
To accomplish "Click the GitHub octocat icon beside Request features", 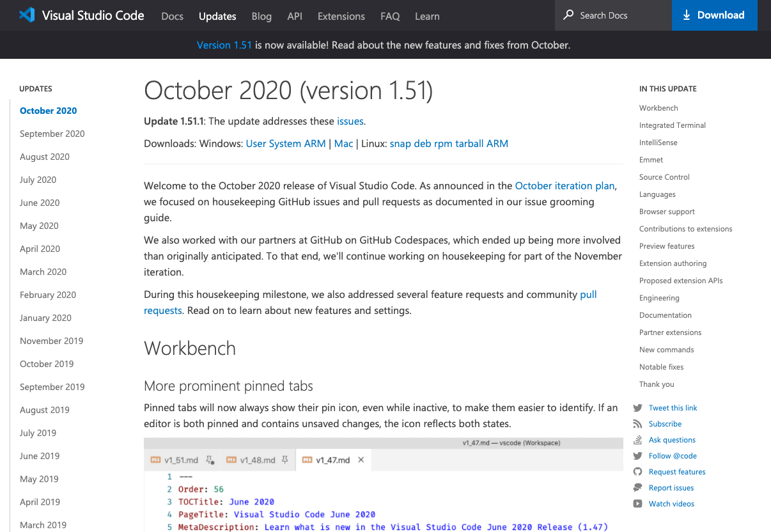I will (637, 471).
